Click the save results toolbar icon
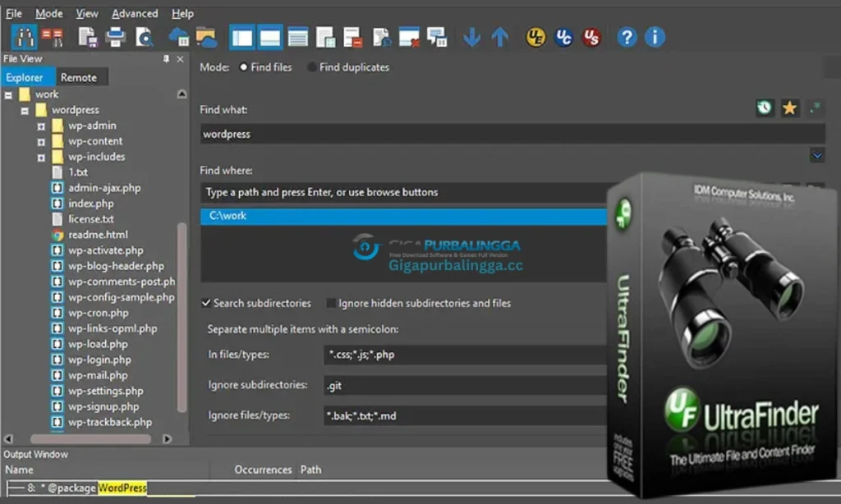This screenshot has height=504, width=841. (x=87, y=37)
